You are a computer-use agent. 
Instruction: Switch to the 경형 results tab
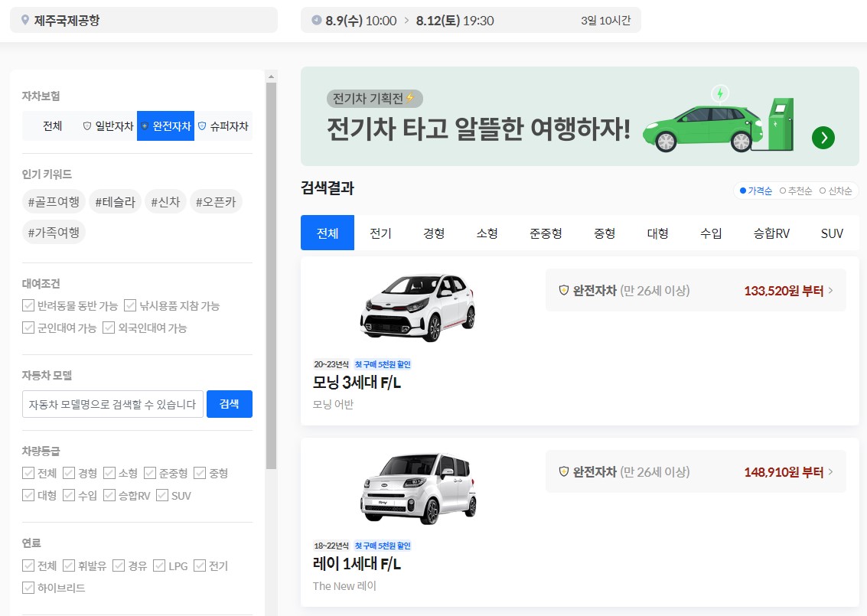[434, 233]
